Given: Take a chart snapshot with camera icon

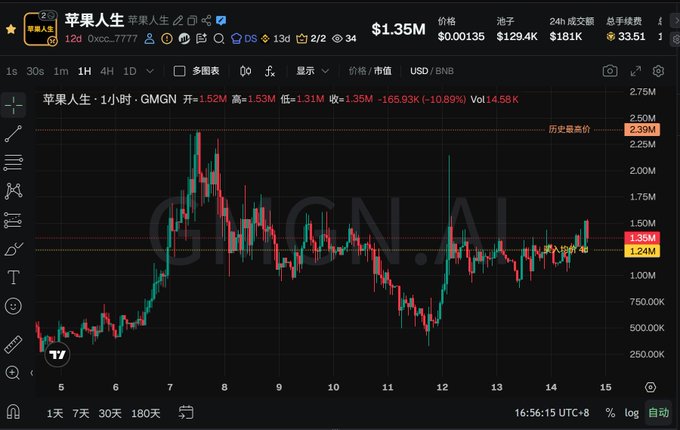Looking at the screenshot, I should pyautogui.click(x=610, y=71).
